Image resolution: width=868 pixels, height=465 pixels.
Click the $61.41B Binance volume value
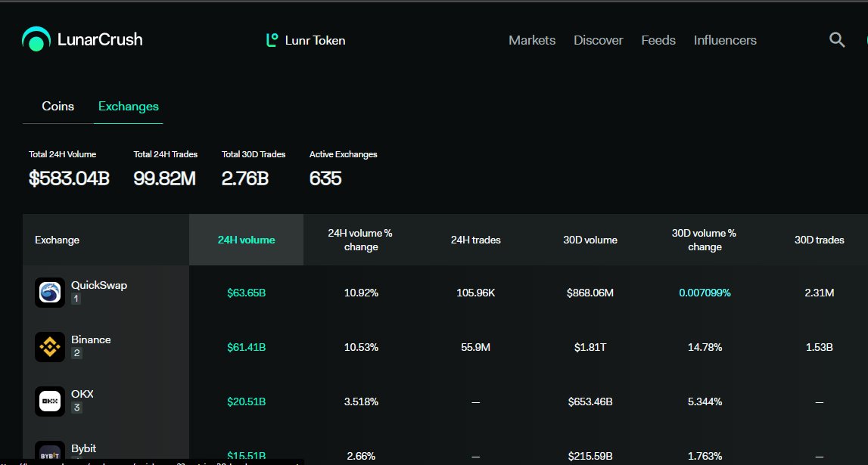[x=247, y=347]
